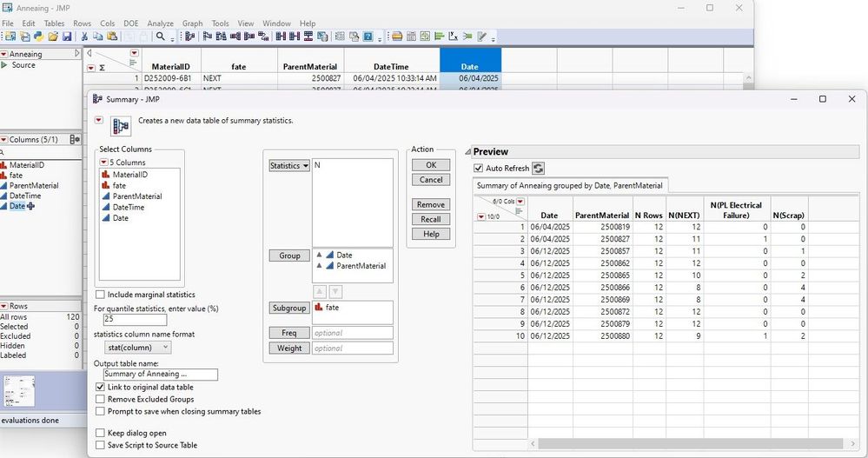Uncheck Link to original data table
The width and height of the screenshot is (868, 458).
tap(100, 387)
